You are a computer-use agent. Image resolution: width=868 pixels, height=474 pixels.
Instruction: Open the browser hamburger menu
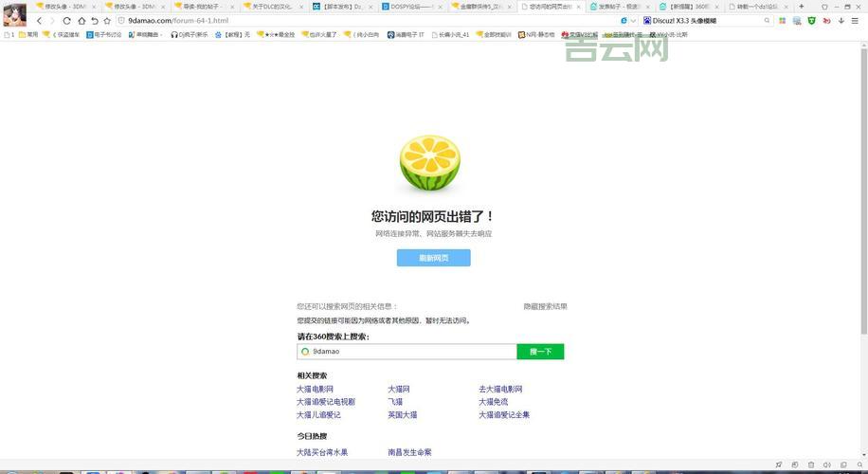pos(856,21)
